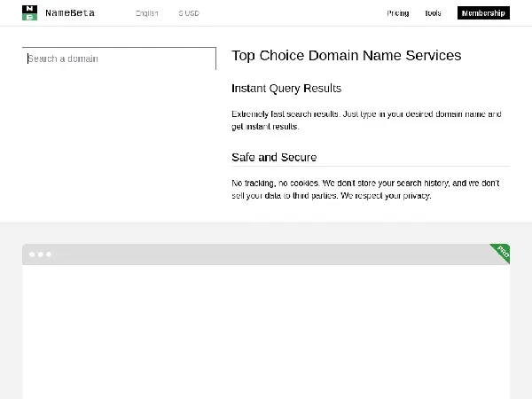Go to the Pricing page
Image resolution: width=532 pixels, height=399 pixels.
[x=397, y=13]
